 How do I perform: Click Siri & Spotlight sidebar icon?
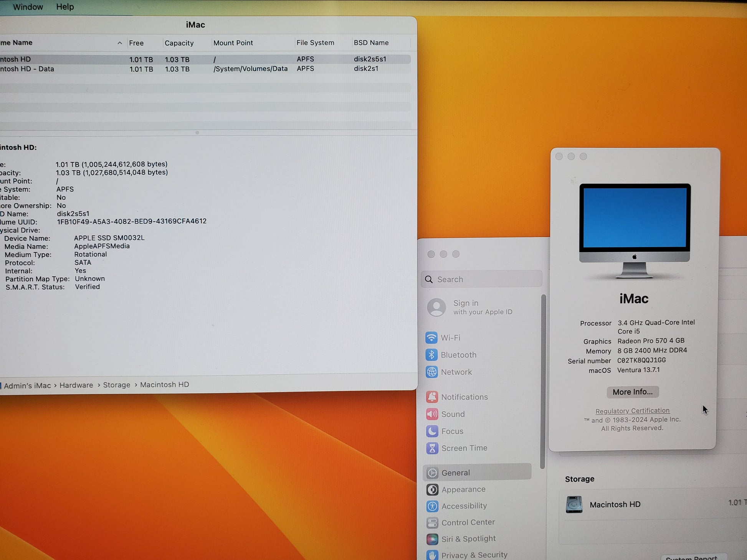[x=433, y=539]
